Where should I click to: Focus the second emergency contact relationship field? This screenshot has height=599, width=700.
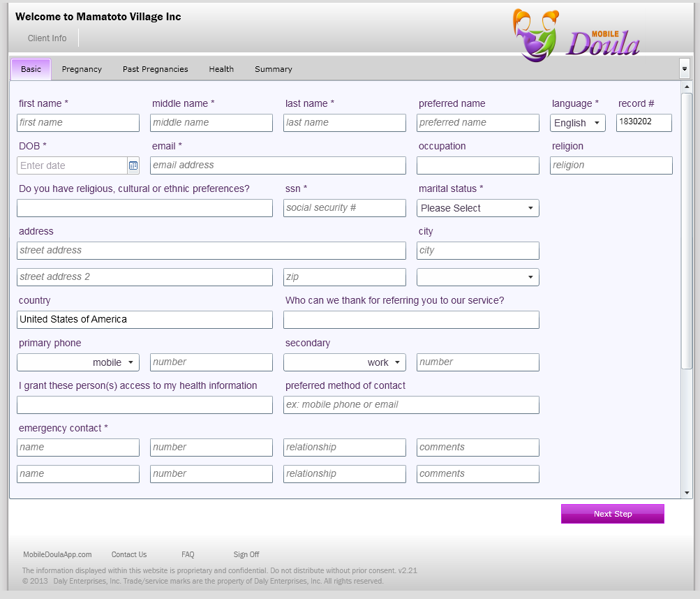345,474
